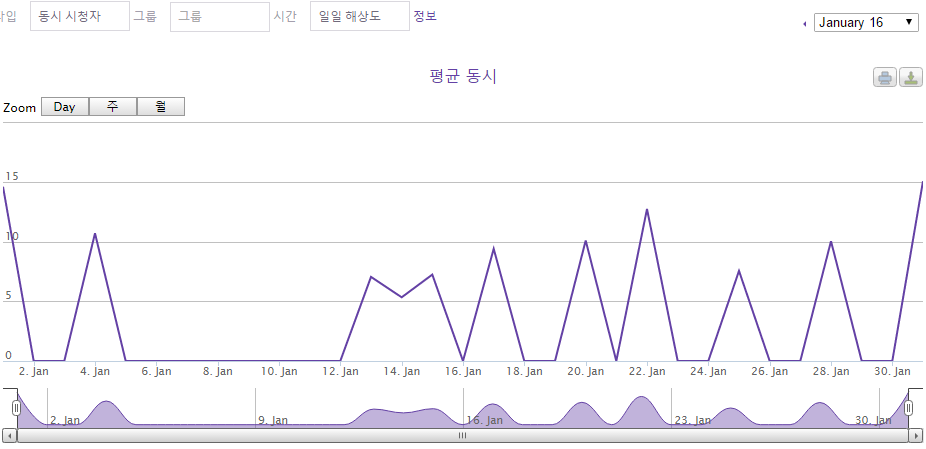The image size is (926, 449).
Task: Click the 정보 link
Action: tap(425, 16)
